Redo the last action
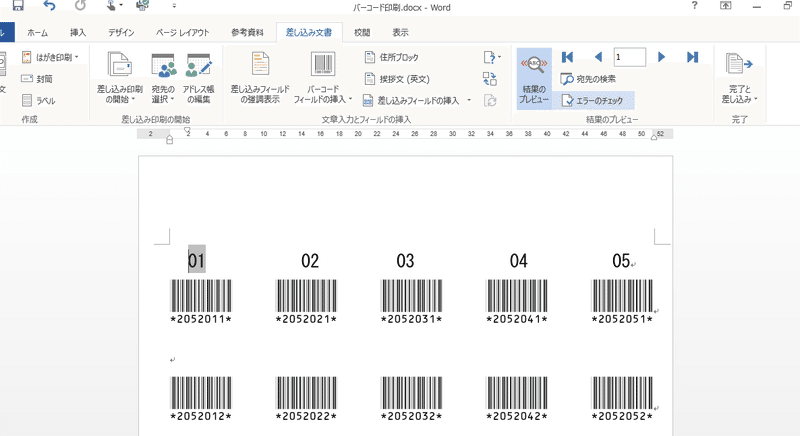Image resolution: width=800 pixels, height=436 pixels. 80,6
